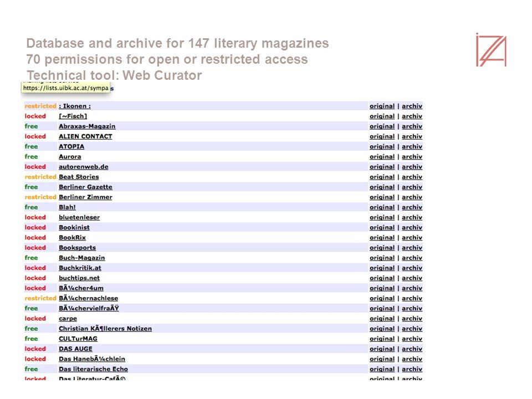This screenshot has width=532, height=399.
Task: Open archiv link for autorenweb.de
Action: point(412,167)
